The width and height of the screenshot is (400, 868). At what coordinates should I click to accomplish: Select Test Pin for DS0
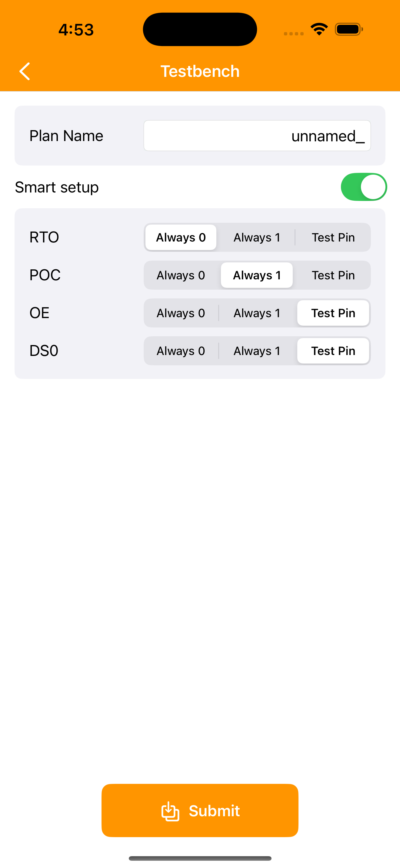click(x=333, y=351)
